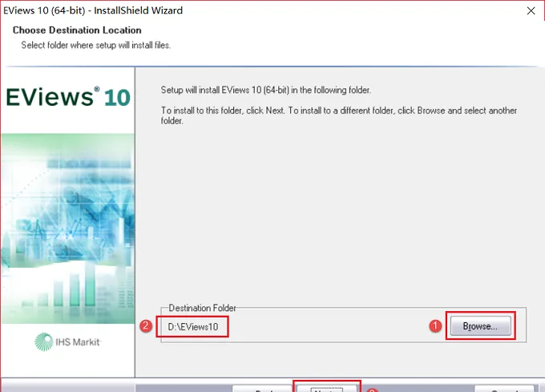Click the "Choose Destination Location" heading
Viewport: 545px width, 392px height.
(x=77, y=30)
